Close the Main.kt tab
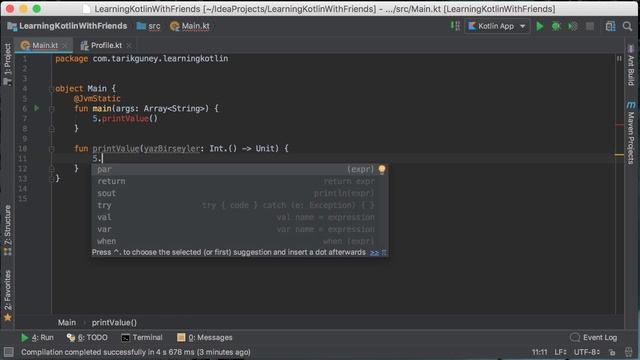Image resolution: width=640 pixels, height=360 pixels. [x=65, y=45]
